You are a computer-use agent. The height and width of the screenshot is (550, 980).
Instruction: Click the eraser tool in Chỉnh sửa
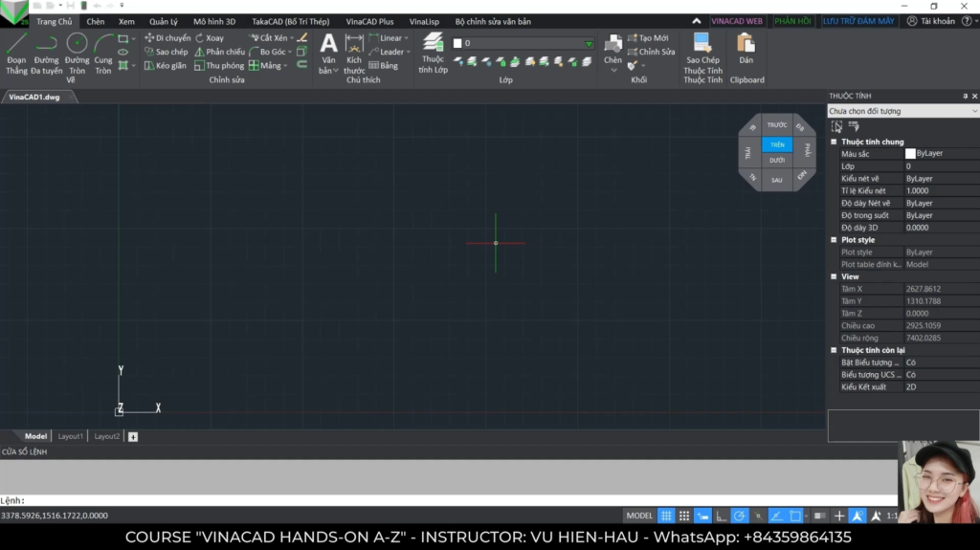tap(301, 38)
